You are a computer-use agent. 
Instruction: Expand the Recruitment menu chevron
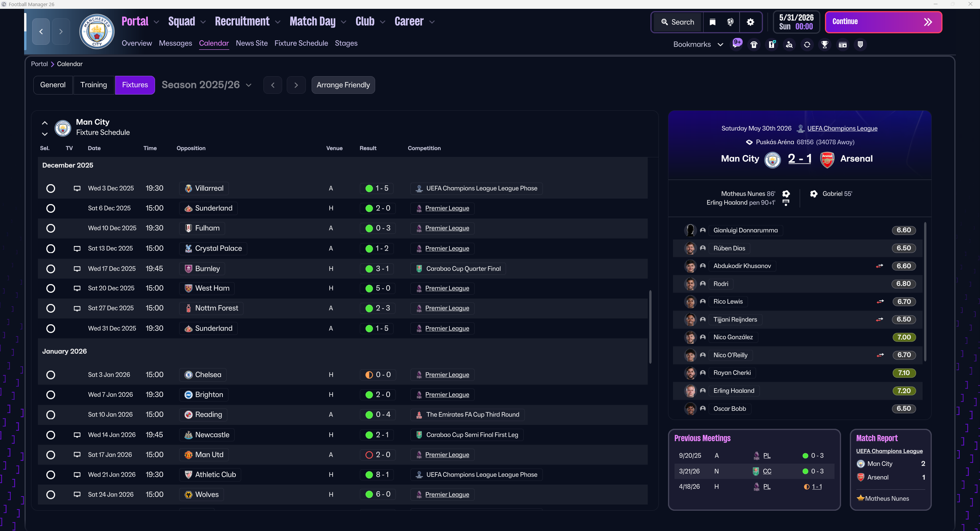[x=278, y=22]
